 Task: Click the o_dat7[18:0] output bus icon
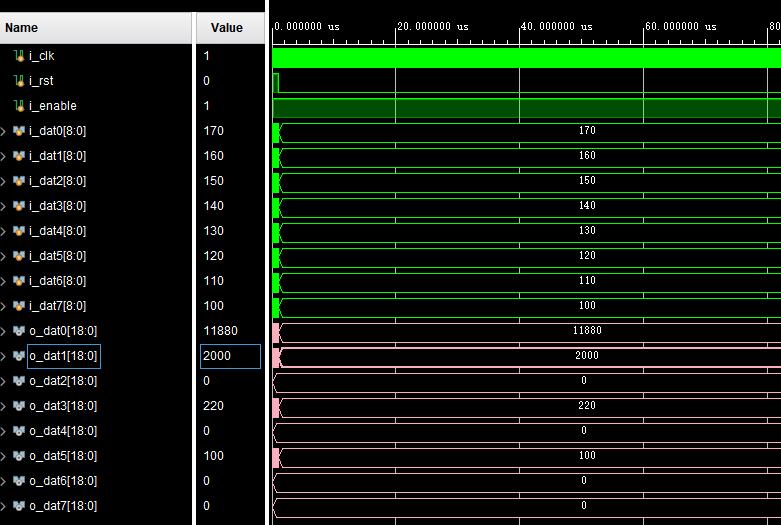19,506
